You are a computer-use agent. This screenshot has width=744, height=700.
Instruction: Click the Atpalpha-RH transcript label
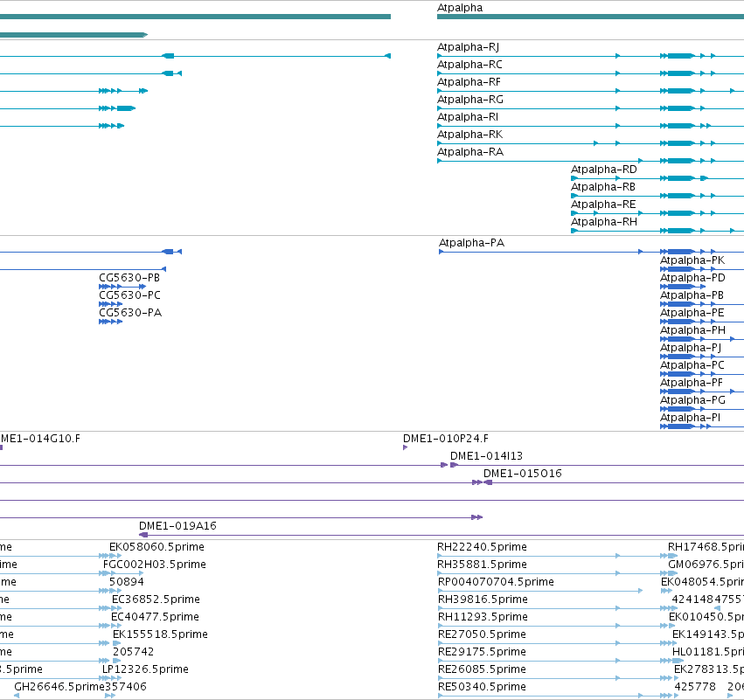pos(604,223)
